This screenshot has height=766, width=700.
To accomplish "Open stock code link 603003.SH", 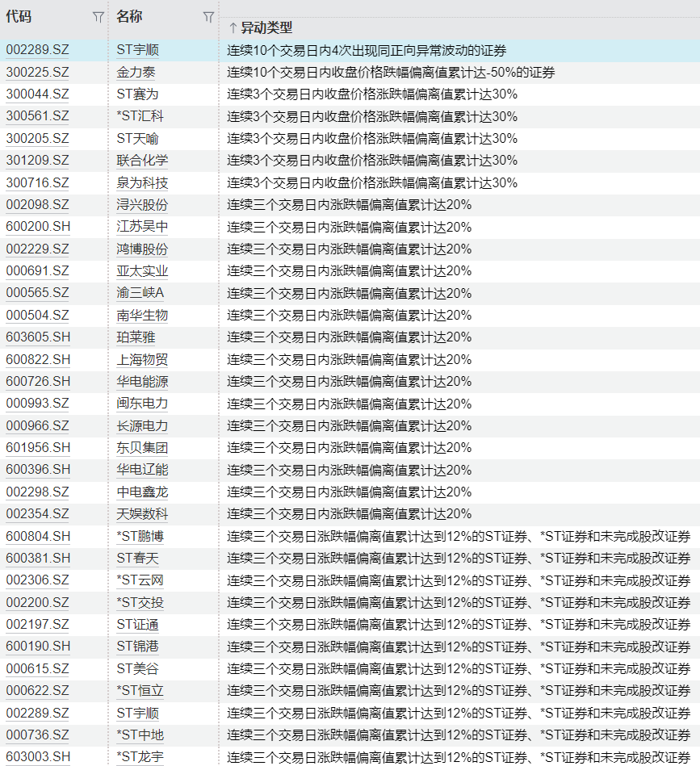I will click(x=38, y=757).
